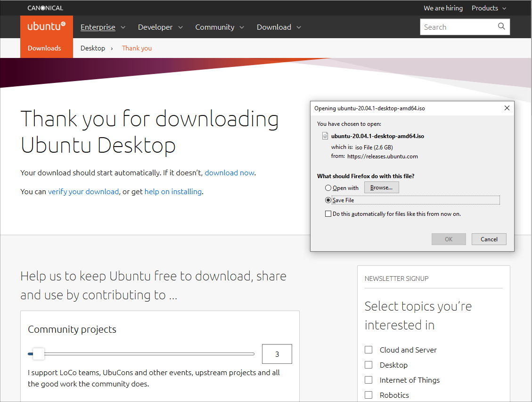
Task: Click the ubuntu-20.04.1-desktop-amd64.iso file name
Action: point(377,136)
